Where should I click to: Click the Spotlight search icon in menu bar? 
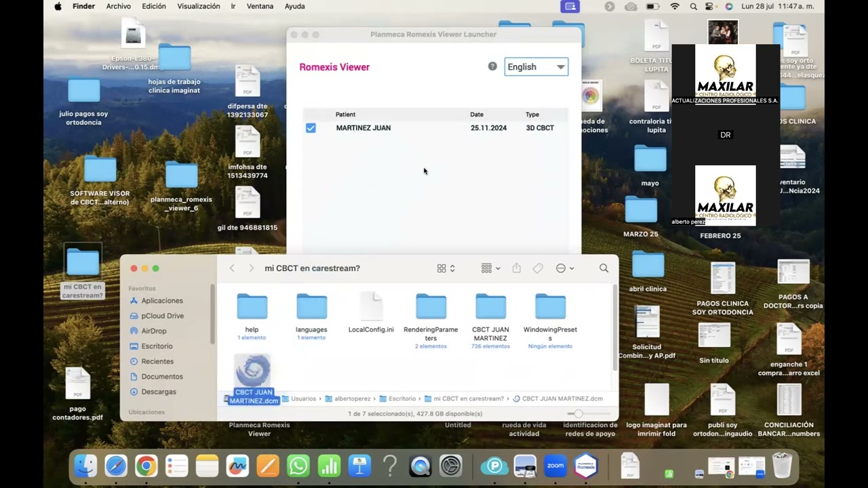[693, 6]
